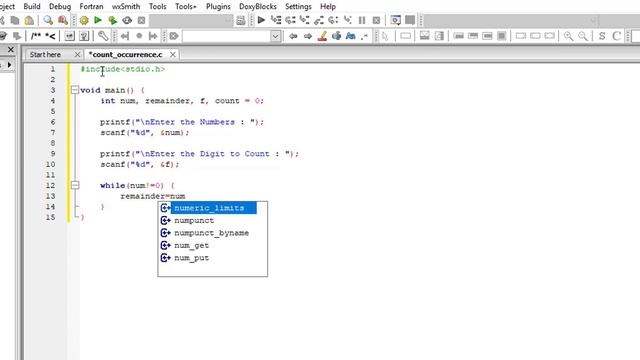640x360 pixels.
Task: Click the scanf("%d", &f); line
Action: point(140,164)
